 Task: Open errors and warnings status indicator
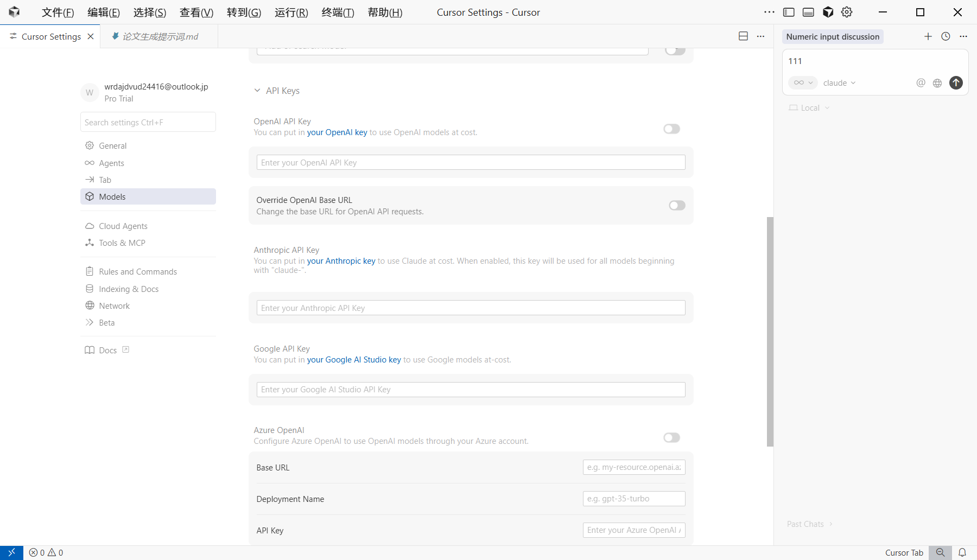pos(46,552)
